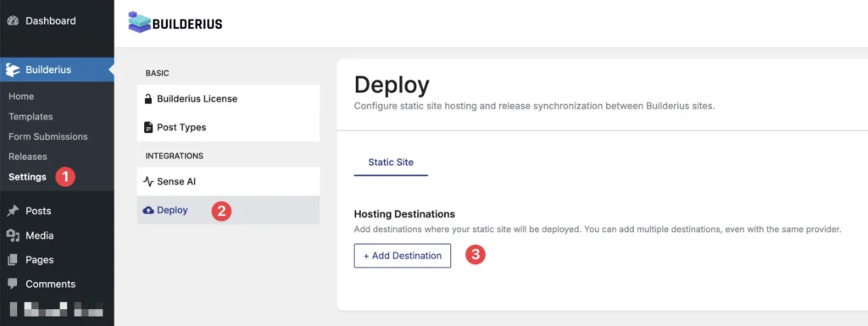Click the Deploy page title
This screenshot has width=868, height=326.
coord(392,85)
